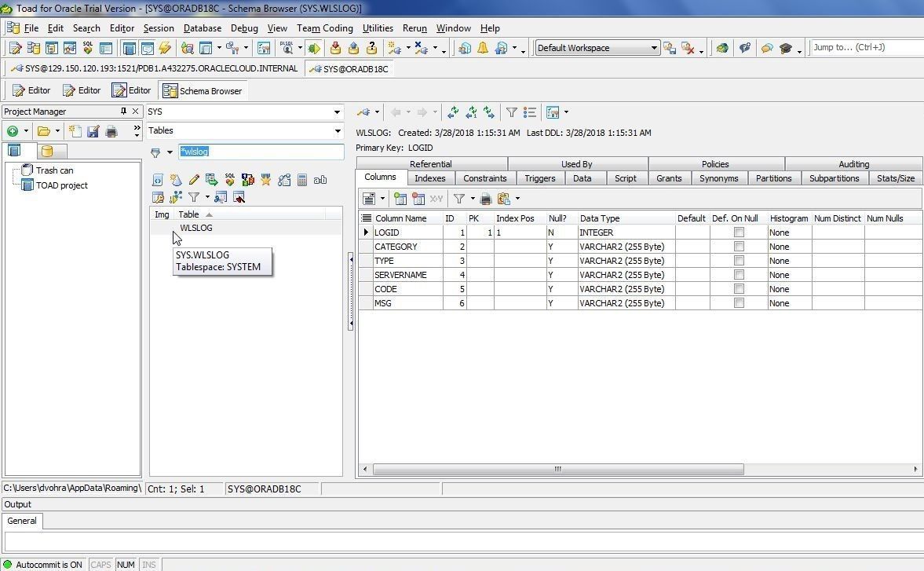Expand the Columns grid options dropdown
This screenshot has width=924, height=571.
pyautogui.click(x=382, y=199)
